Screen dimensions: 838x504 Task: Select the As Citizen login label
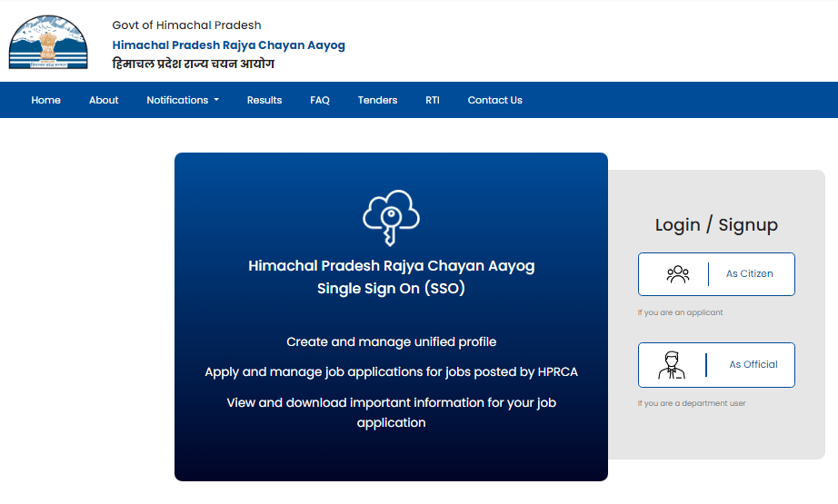coord(750,274)
